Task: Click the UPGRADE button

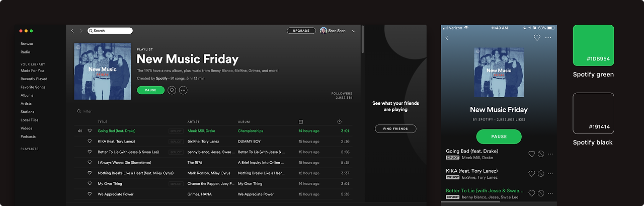Action: [x=301, y=31]
